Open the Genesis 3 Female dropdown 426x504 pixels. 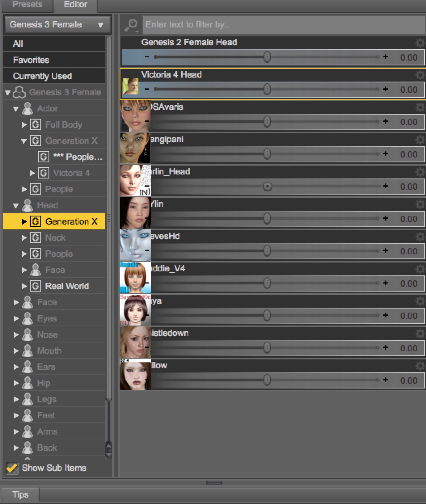[x=57, y=25]
